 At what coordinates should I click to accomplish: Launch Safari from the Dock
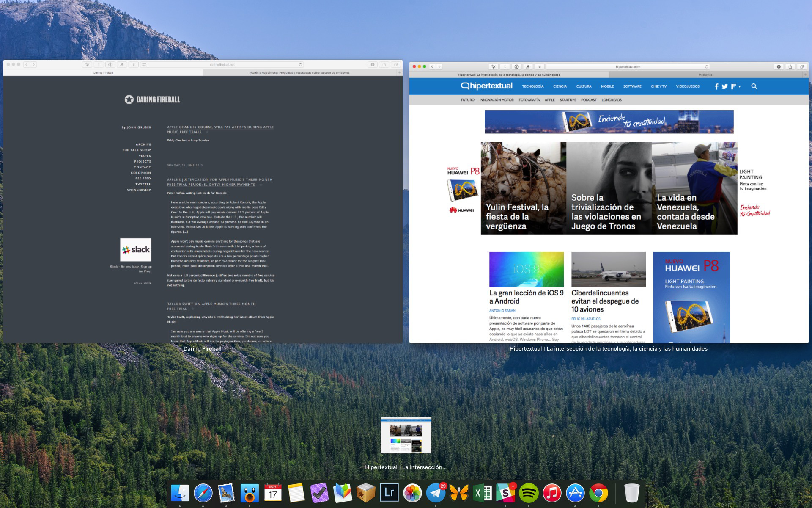pyautogui.click(x=203, y=493)
